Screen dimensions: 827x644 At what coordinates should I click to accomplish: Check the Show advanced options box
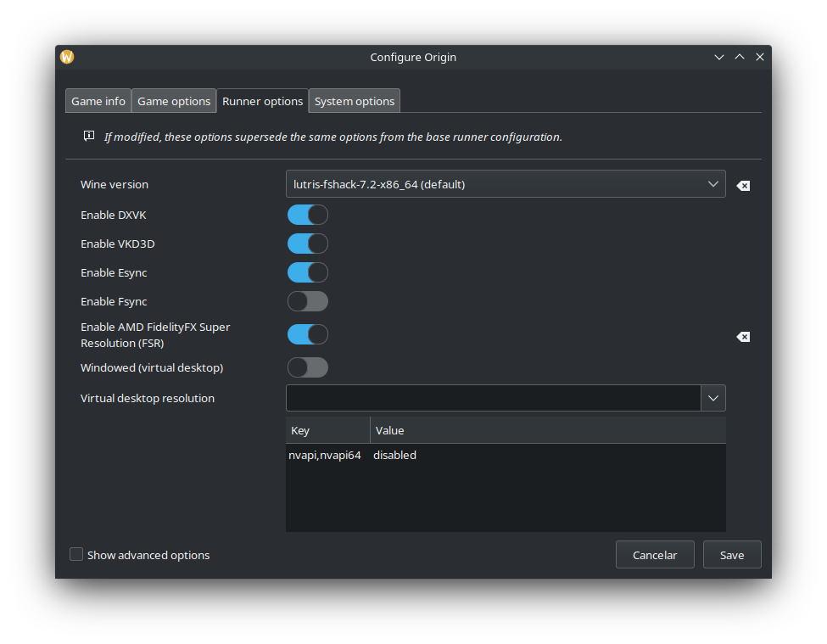click(x=76, y=554)
